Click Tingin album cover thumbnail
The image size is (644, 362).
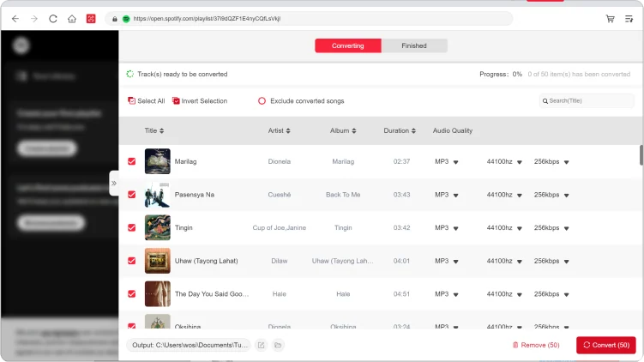coord(157,227)
